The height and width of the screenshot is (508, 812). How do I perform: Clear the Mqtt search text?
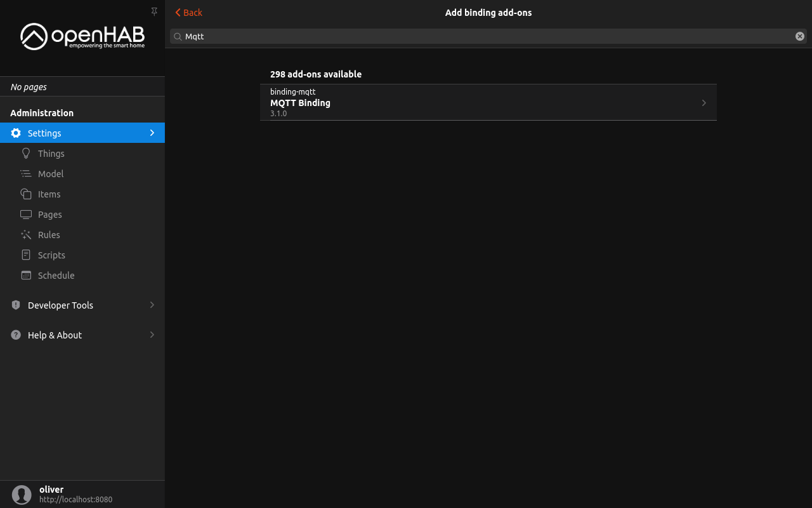pyautogui.click(x=800, y=37)
